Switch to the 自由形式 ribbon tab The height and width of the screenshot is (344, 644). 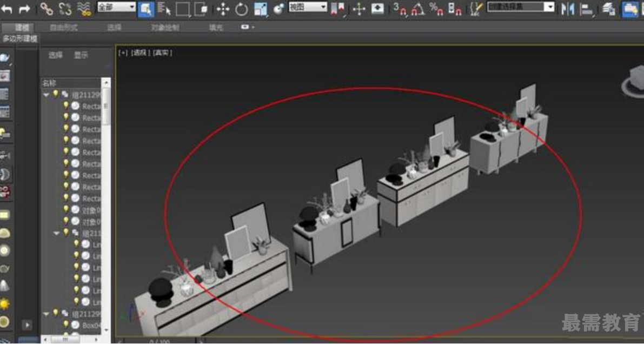click(x=64, y=28)
